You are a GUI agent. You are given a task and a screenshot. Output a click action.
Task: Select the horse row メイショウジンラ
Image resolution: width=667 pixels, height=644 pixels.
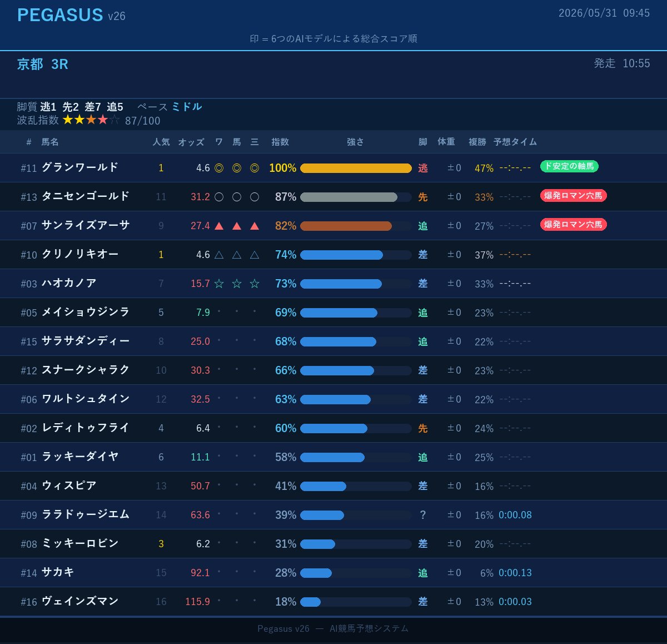(x=333, y=313)
